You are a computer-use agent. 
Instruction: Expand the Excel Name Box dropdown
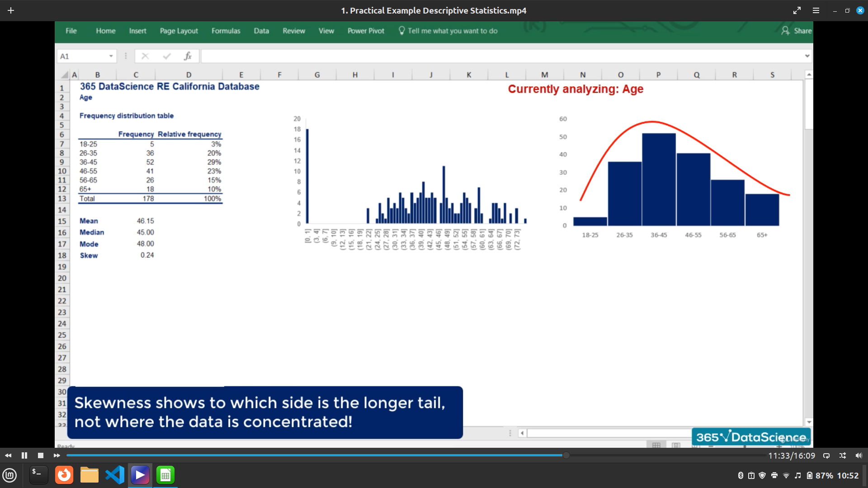(111, 56)
